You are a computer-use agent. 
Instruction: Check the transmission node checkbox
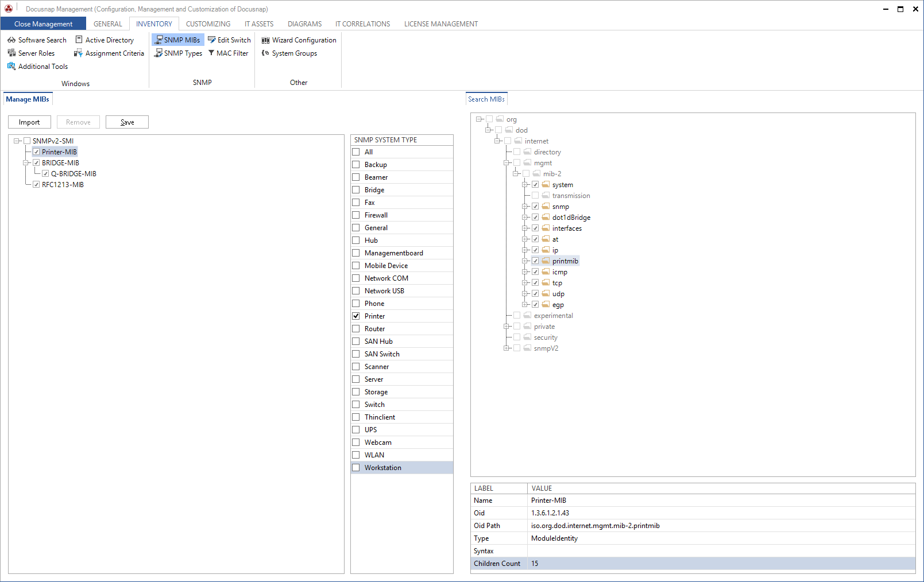coord(535,195)
